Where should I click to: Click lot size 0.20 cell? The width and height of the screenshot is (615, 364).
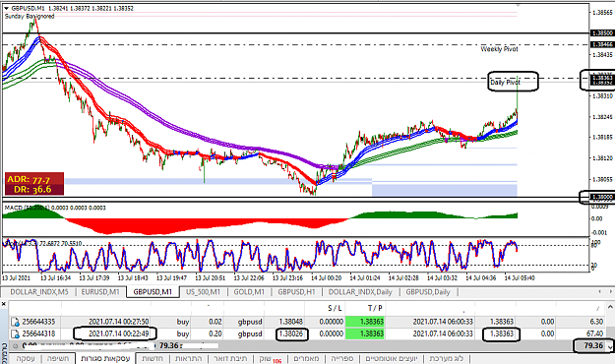click(215, 334)
